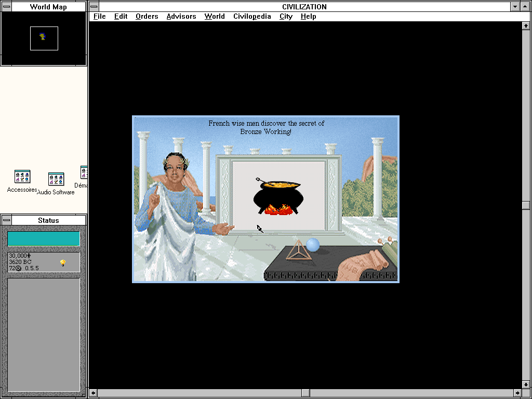Click the vertical scrollbar down arrow
532x399 pixels.
(x=526, y=385)
